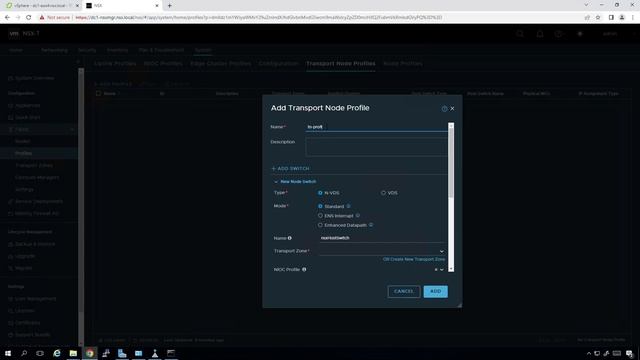The image size is (640, 360).
Task: Click the ENS Interrupt info icon
Action: point(358,215)
